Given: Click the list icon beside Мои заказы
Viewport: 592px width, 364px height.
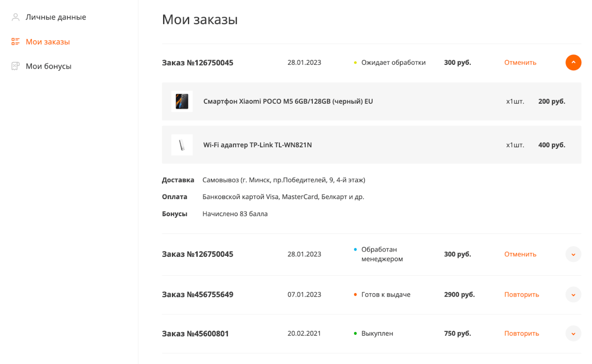Looking at the screenshot, I should pyautogui.click(x=15, y=42).
